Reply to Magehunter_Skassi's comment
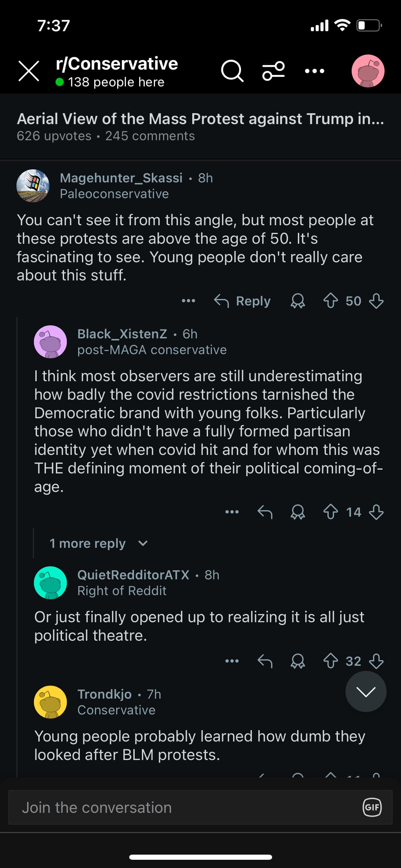This screenshot has height=868, width=401. (x=242, y=301)
